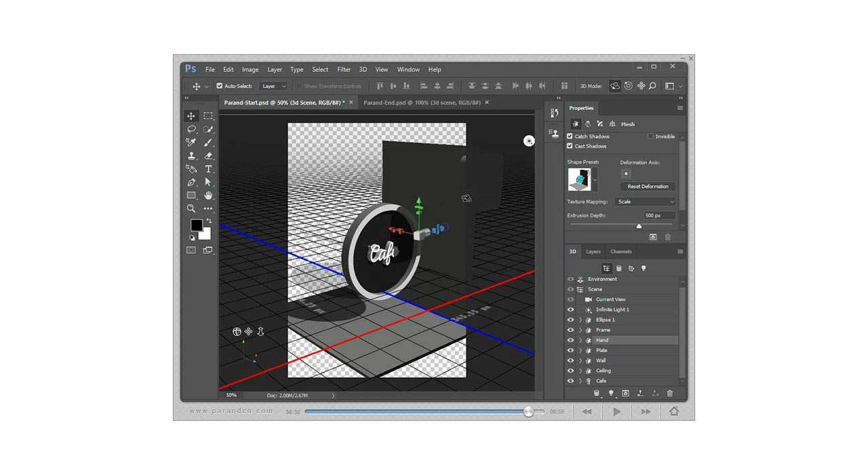Click the Reset Deformation button
The image size is (868, 475).
[648, 187]
